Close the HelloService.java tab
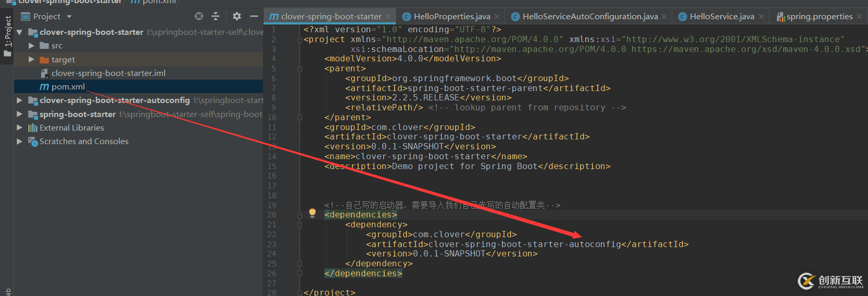Viewport: 868px width, 296px height. point(761,17)
